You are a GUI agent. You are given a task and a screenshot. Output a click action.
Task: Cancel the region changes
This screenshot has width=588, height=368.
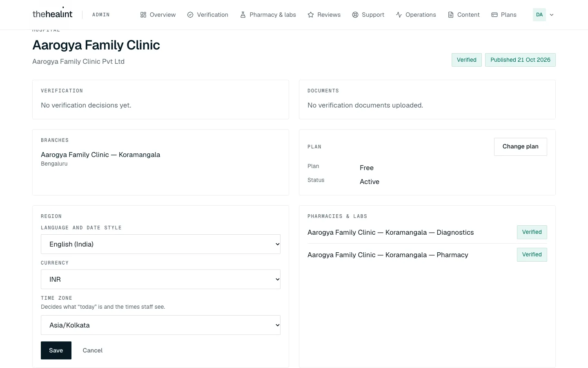93,350
